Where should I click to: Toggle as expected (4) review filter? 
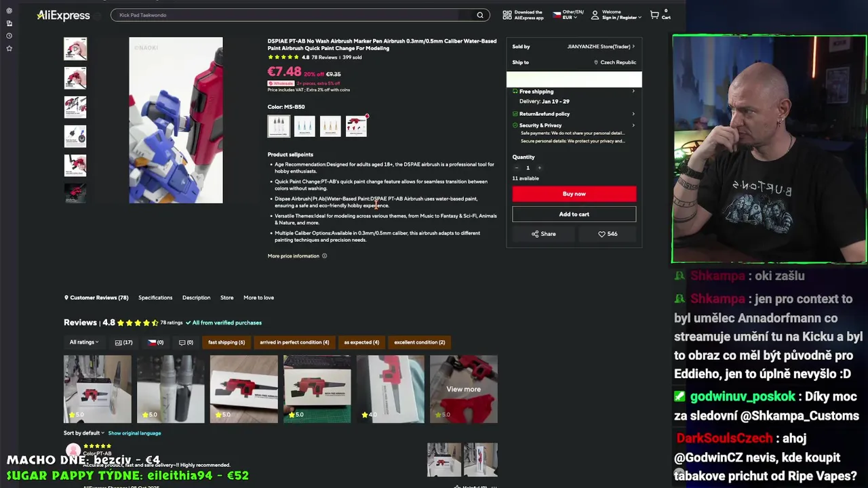361,342
